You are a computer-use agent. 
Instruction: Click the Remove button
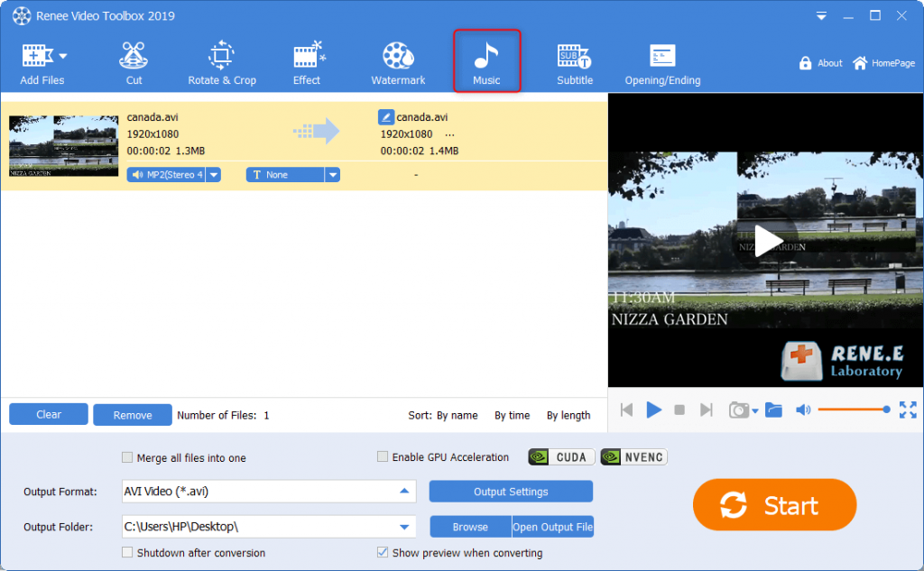tap(133, 415)
